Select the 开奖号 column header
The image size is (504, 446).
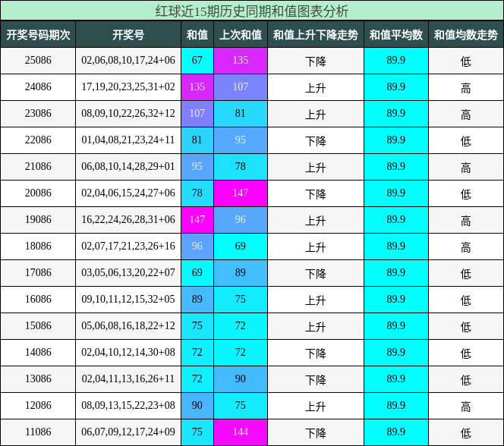pos(128,35)
